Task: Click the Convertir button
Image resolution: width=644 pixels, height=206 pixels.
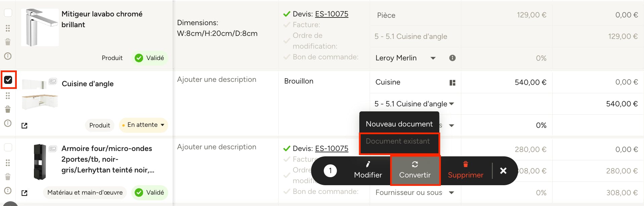Action: [415, 170]
